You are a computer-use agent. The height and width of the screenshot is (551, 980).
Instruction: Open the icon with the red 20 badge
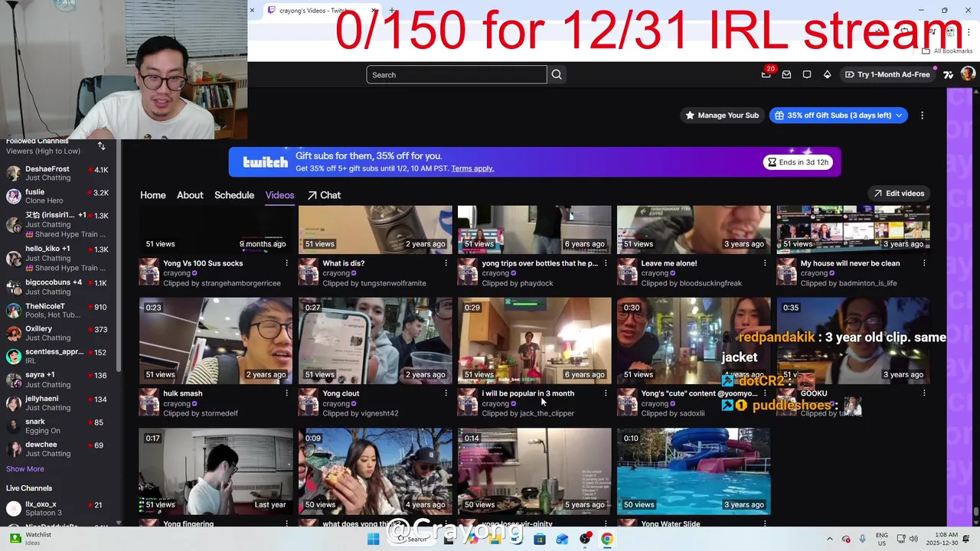(x=767, y=73)
